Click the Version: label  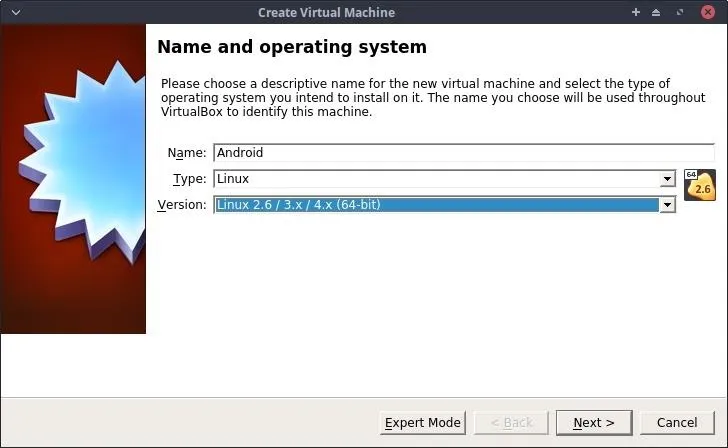(x=182, y=205)
